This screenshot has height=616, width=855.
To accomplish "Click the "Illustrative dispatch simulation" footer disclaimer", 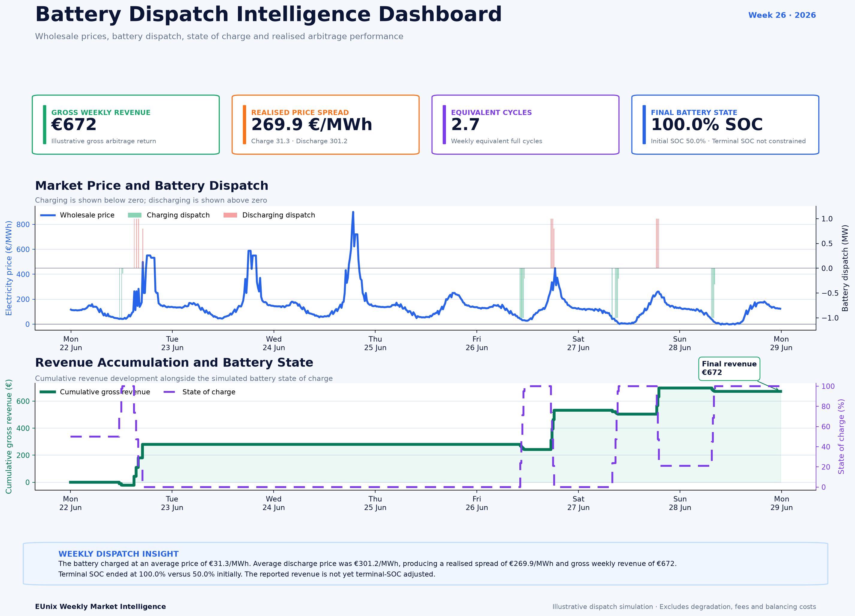I will tap(684, 607).
